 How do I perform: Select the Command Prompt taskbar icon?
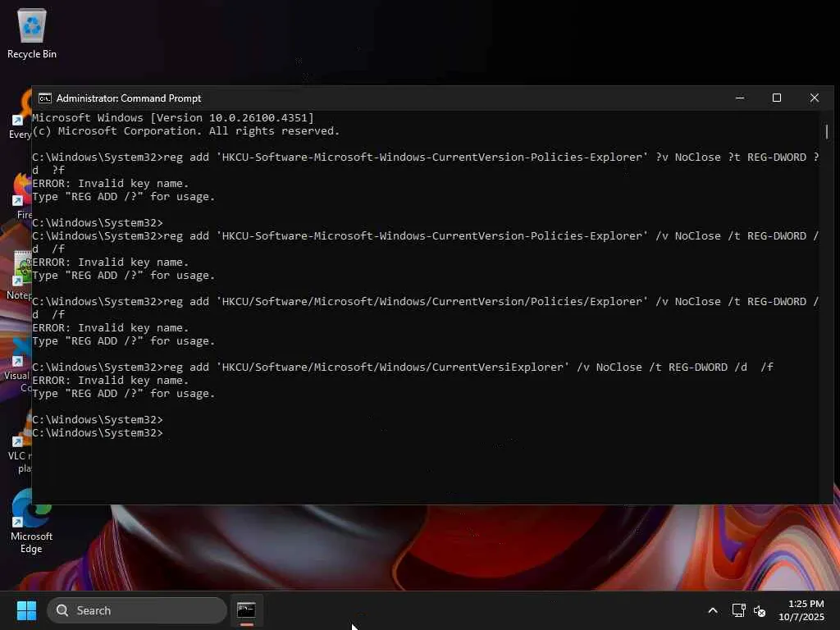pyautogui.click(x=246, y=610)
